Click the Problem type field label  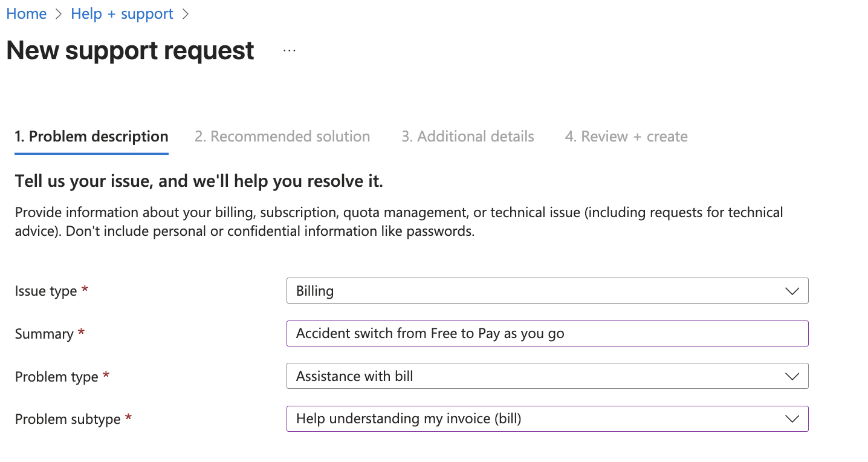[56, 377]
